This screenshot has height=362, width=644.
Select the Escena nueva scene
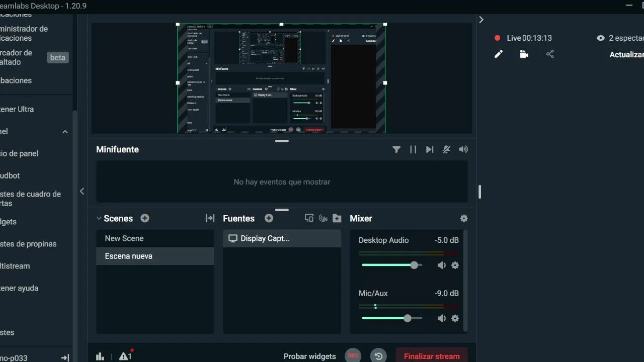pos(155,256)
